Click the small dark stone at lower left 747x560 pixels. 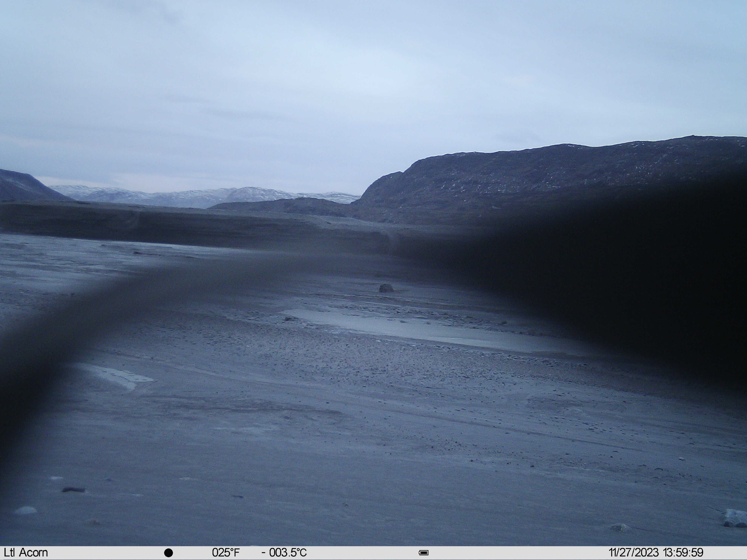(73, 489)
